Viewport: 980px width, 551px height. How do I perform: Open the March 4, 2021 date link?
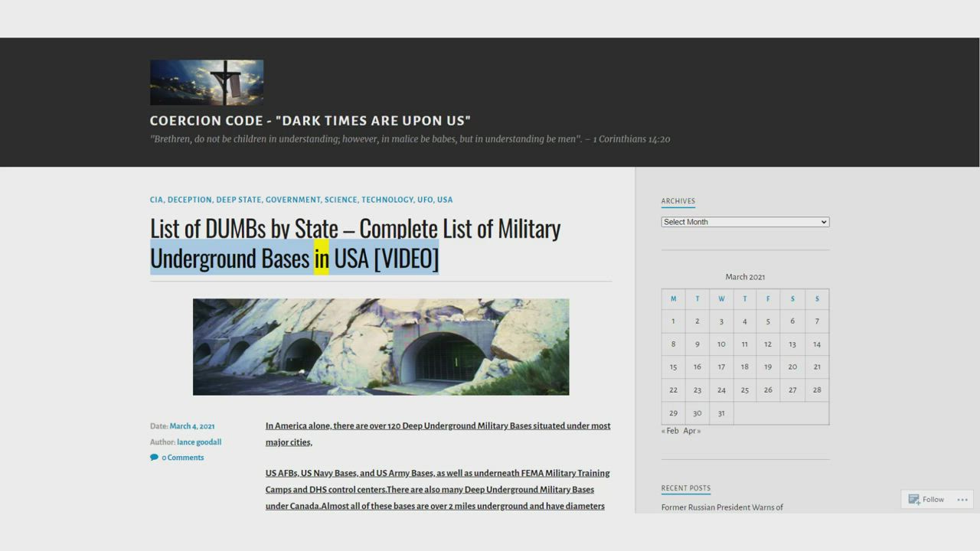[192, 426]
